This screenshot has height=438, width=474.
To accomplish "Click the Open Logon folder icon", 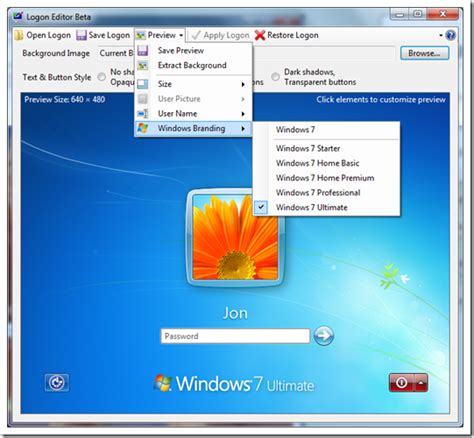I will [19, 35].
